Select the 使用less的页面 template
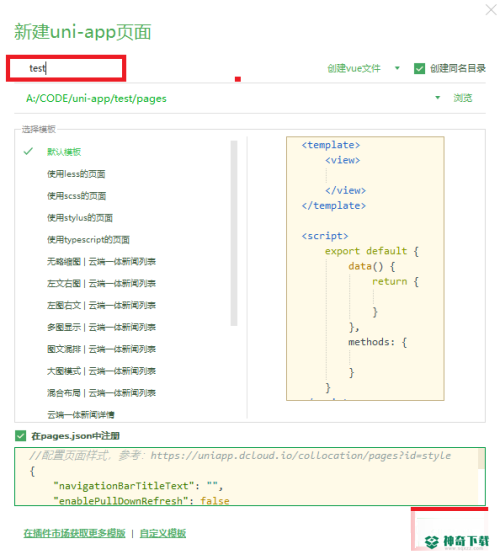 (76, 174)
